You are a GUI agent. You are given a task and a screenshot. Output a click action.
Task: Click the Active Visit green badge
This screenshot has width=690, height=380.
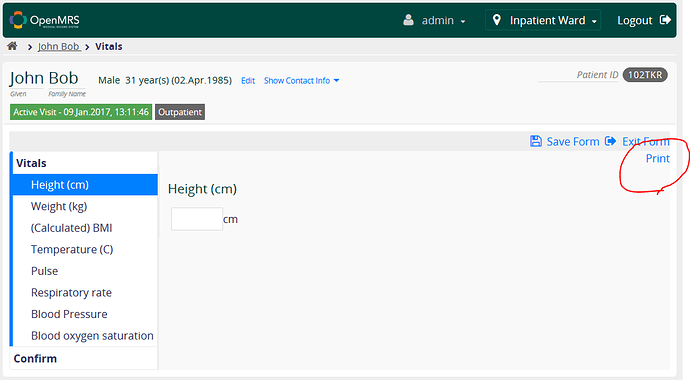(81, 112)
